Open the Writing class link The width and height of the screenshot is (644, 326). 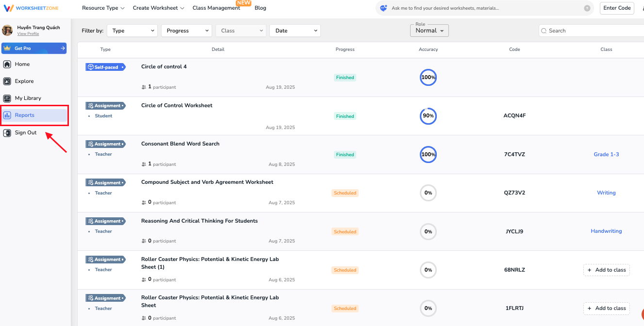click(x=606, y=193)
